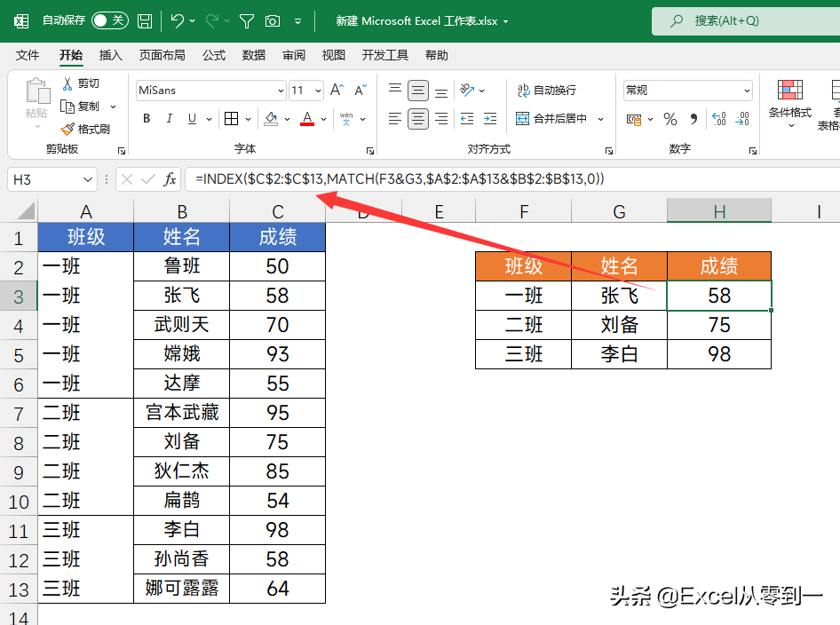Screen dimensions: 840x625
Task: Click the decrease indent icon
Action: point(467,118)
